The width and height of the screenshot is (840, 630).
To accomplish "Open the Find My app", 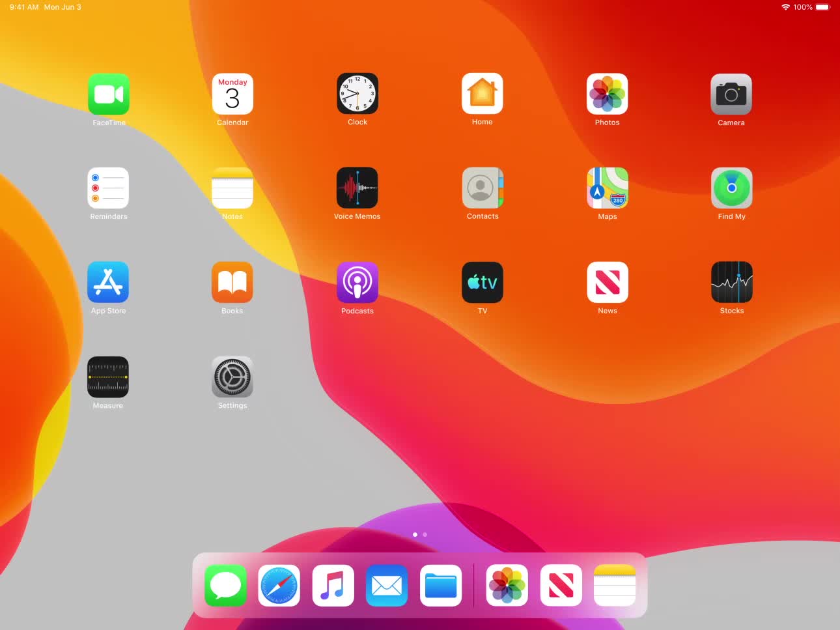I will [x=732, y=188].
